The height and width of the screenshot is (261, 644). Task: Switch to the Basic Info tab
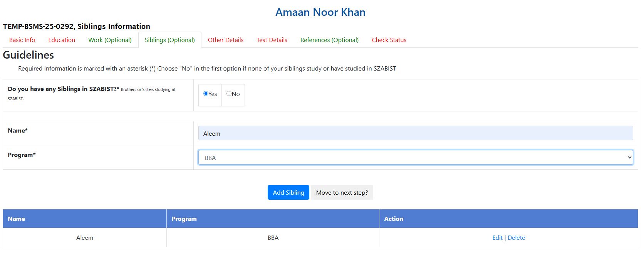coord(22,40)
